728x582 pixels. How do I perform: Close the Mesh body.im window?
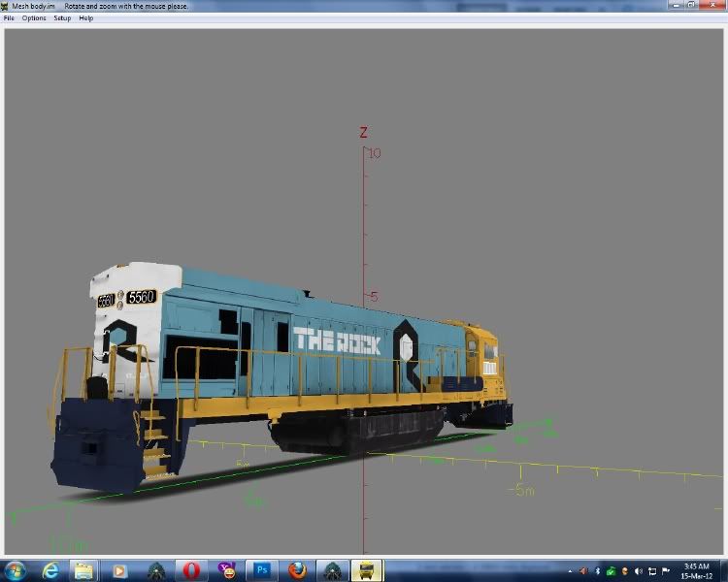tap(713, 5)
